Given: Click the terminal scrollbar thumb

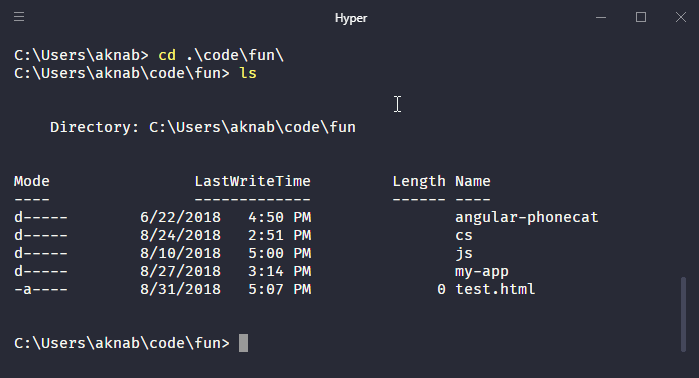Looking at the screenshot, I should 683,314.
